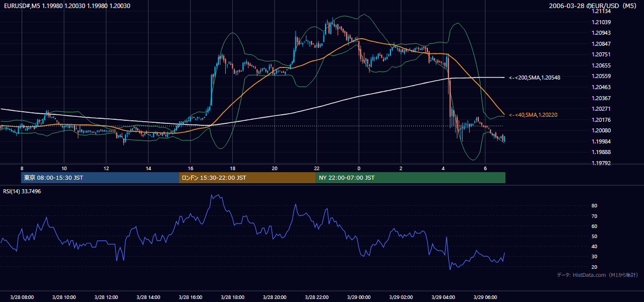Click price level 1.20367 on the axis
The image size is (644, 302).
[x=602, y=98]
